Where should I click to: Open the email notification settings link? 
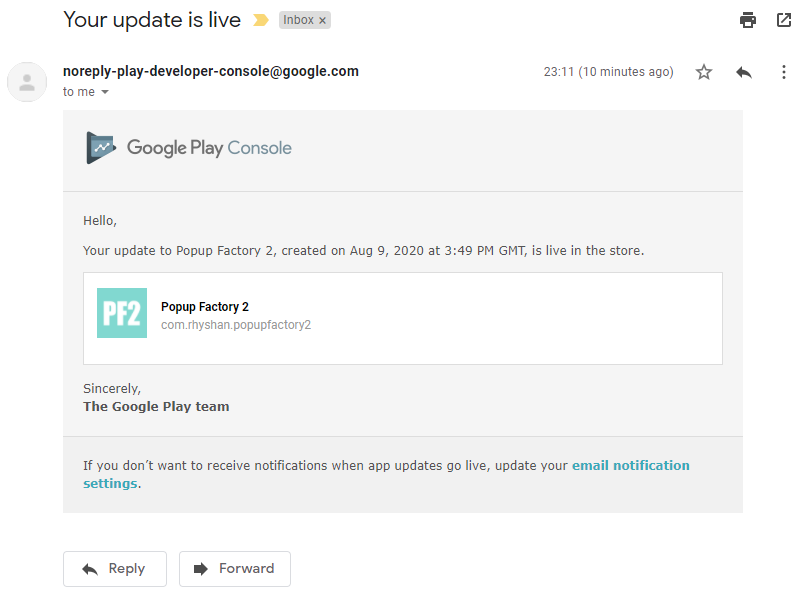(x=630, y=466)
